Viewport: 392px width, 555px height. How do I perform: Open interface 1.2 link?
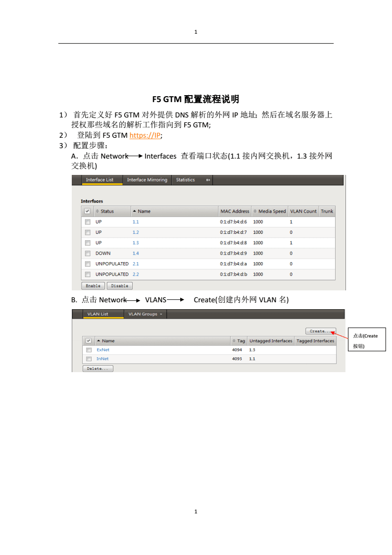[x=136, y=232]
